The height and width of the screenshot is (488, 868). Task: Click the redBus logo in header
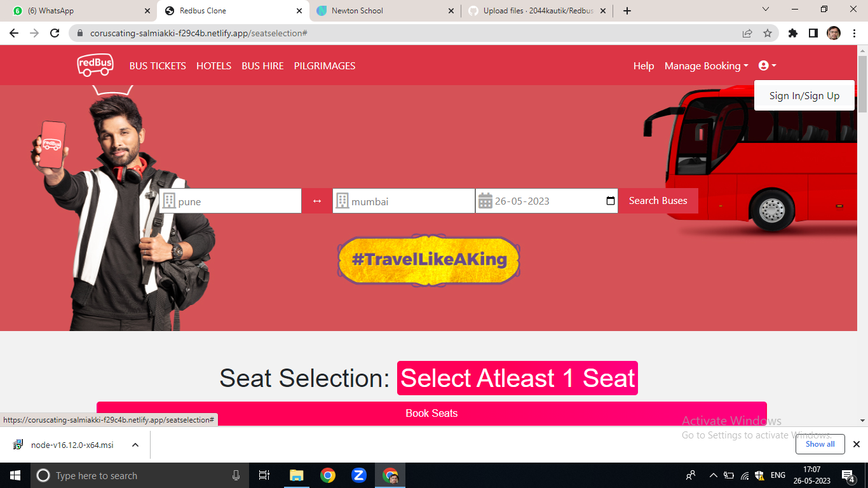(x=95, y=65)
